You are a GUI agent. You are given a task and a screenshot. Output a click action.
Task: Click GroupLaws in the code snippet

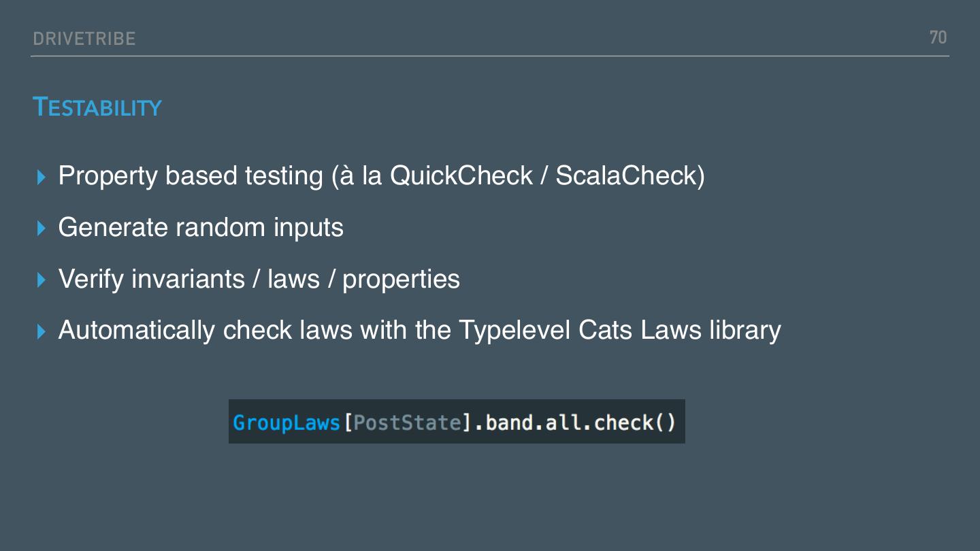287,422
